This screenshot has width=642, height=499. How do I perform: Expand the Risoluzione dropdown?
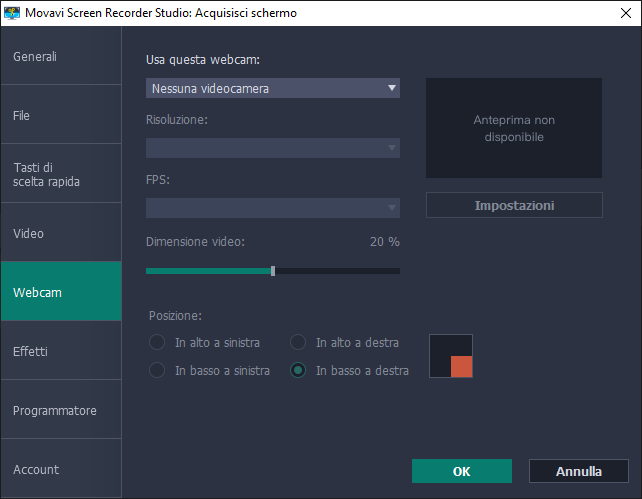click(272, 148)
